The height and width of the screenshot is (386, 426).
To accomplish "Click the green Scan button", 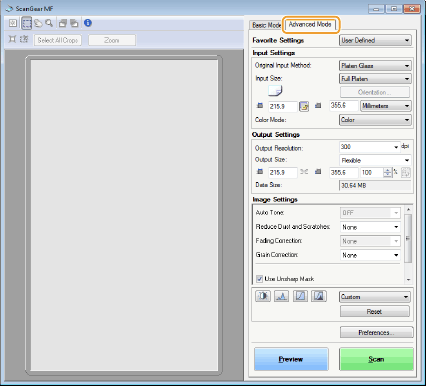I will [x=376, y=359].
